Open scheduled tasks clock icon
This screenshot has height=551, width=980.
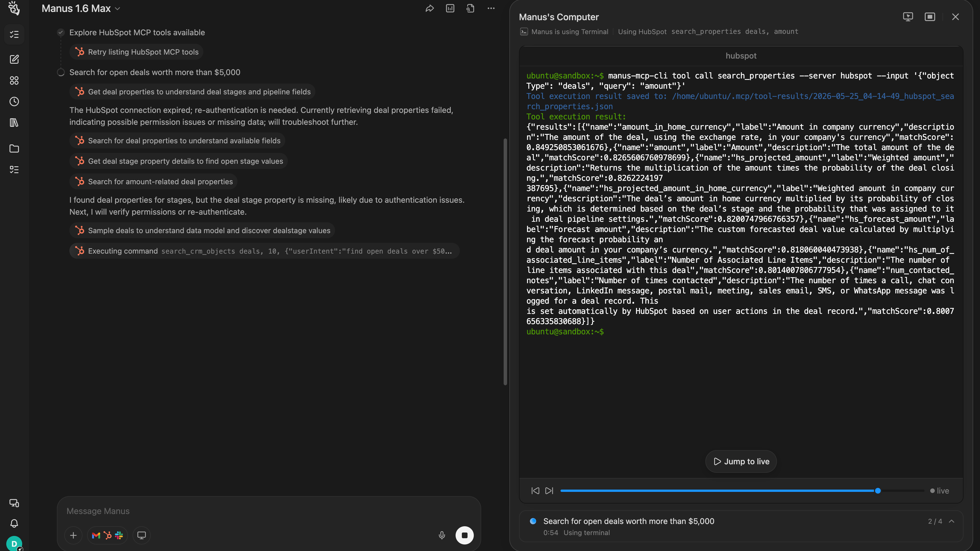click(14, 101)
